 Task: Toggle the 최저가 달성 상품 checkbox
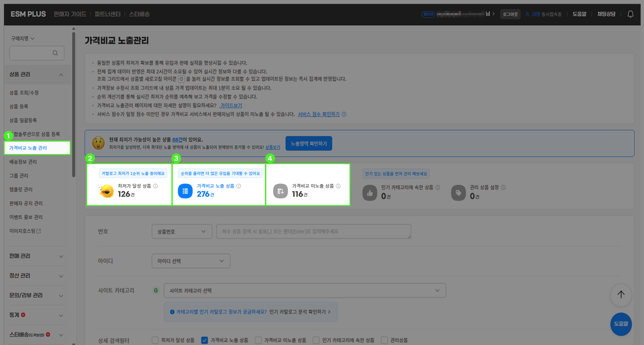click(155, 340)
